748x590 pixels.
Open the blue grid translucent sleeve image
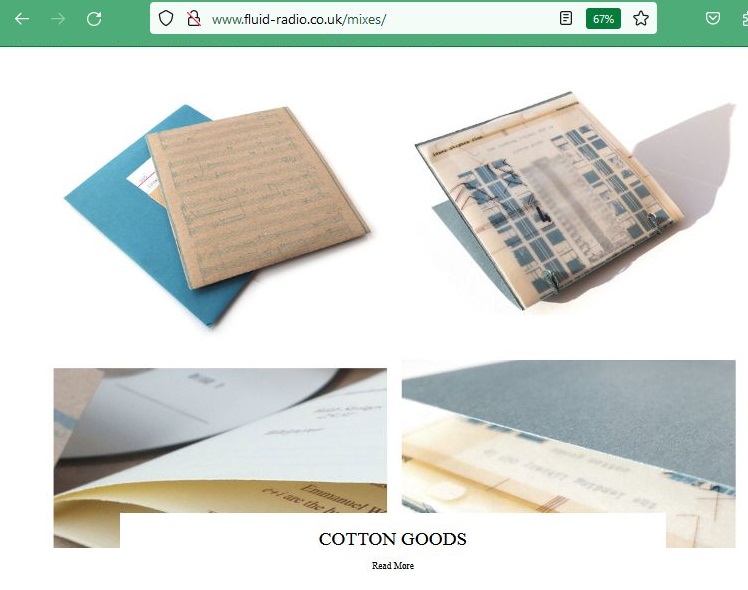tap(574, 202)
